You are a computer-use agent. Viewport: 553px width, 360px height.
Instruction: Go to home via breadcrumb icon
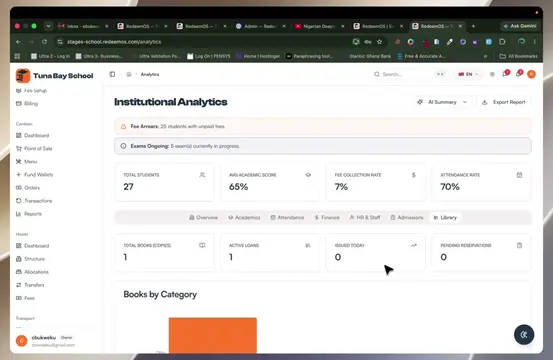[x=129, y=74]
